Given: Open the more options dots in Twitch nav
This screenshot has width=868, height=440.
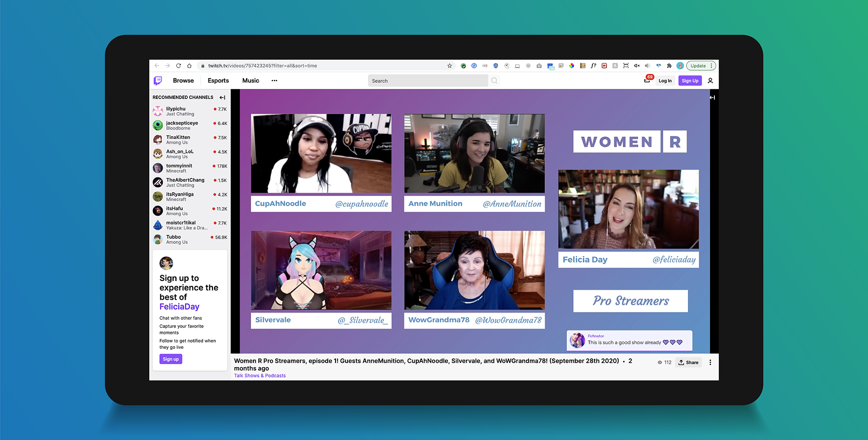Looking at the screenshot, I should 274,81.
